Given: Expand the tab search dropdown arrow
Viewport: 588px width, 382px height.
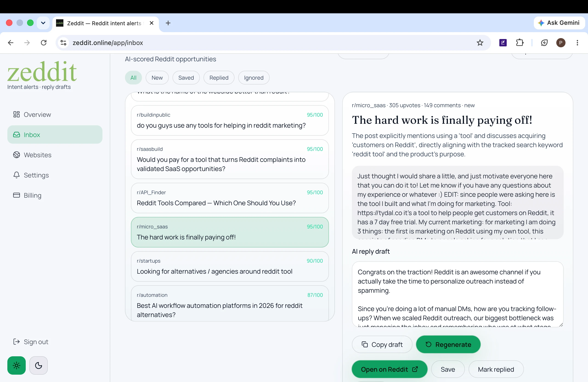Looking at the screenshot, I should coord(43,23).
